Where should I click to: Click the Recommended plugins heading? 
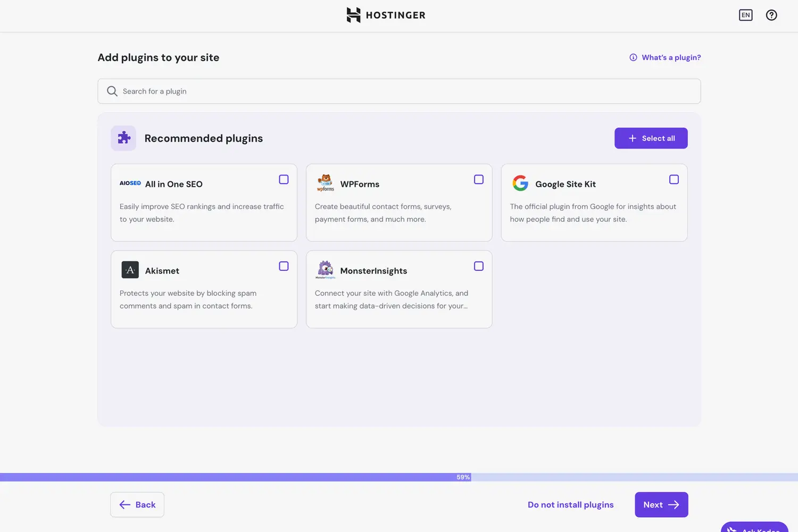click(204, 138)
